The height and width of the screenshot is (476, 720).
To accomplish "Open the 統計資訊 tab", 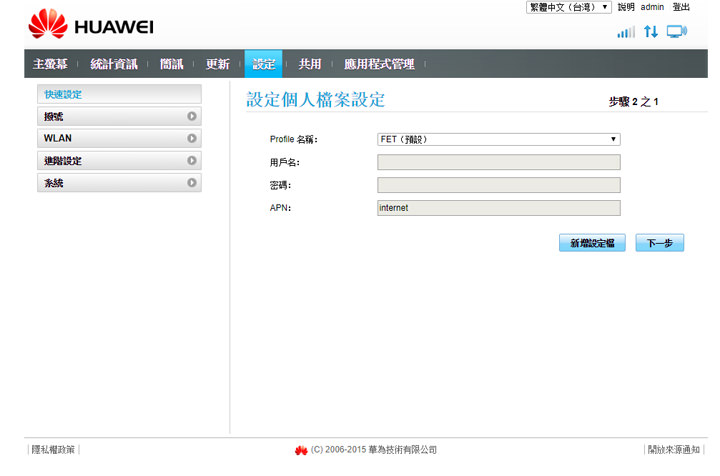I will coord(114,64).
